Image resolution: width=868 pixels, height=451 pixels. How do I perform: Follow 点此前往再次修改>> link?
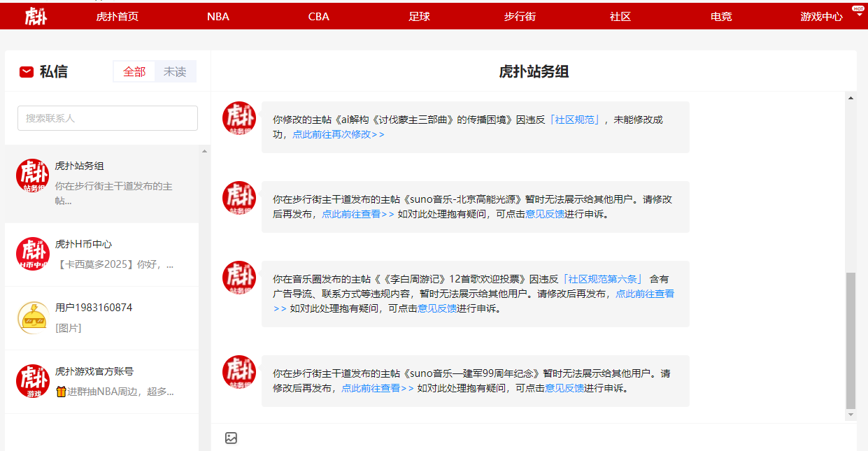[339, 134]
